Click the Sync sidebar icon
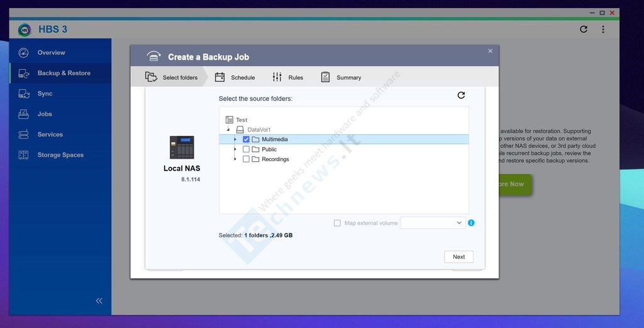This screenshot has height=328, width=644. pyautogui.click(x=23, y=94)
